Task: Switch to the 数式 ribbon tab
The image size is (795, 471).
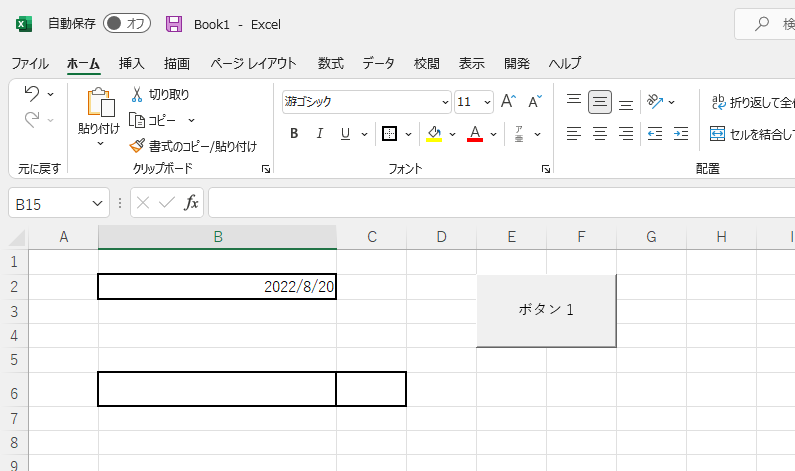Action: click(330, 63)
